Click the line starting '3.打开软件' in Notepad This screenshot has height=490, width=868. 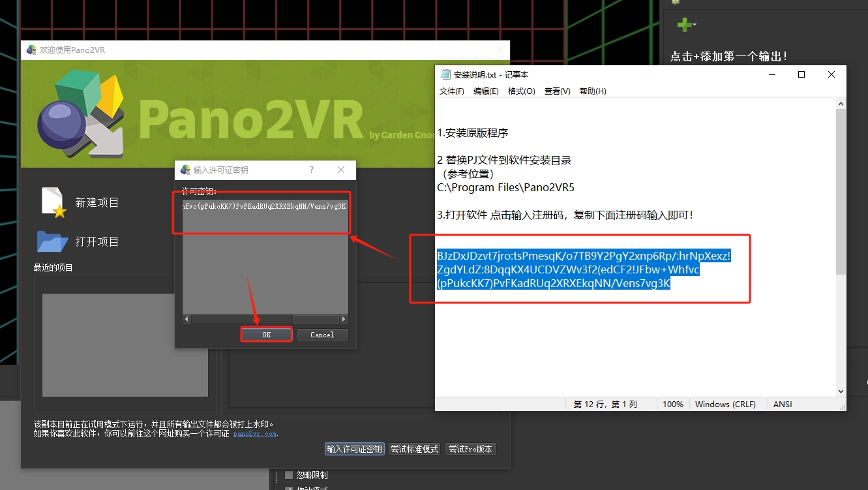565,215
